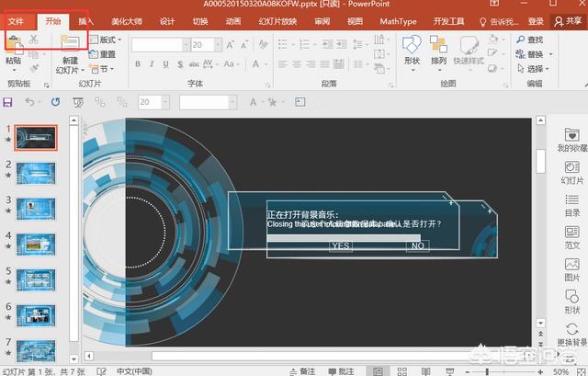Click the Undo arrow icon

click(30, 102)
